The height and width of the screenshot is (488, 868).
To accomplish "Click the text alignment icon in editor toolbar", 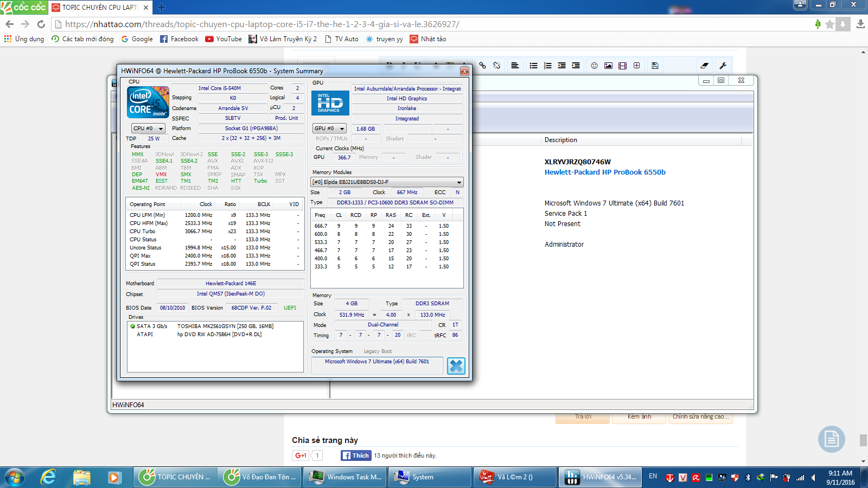I will pyautogui.click(x=515, y=66).
